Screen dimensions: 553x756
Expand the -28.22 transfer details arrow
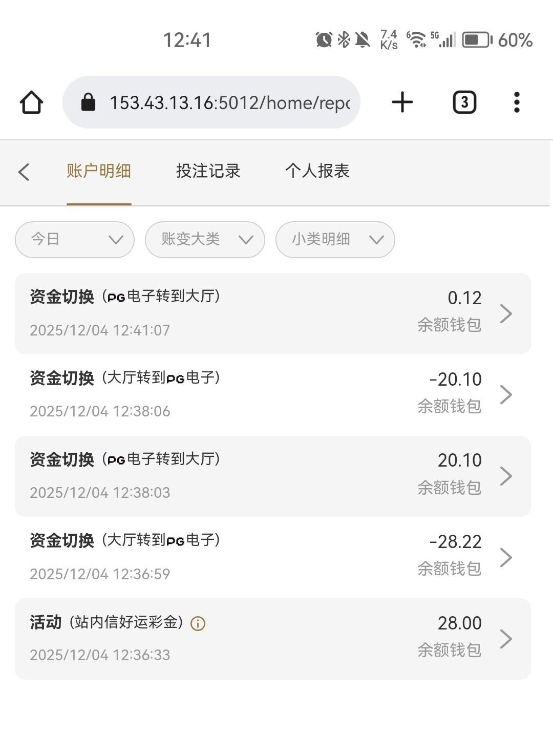click(506, 557)
